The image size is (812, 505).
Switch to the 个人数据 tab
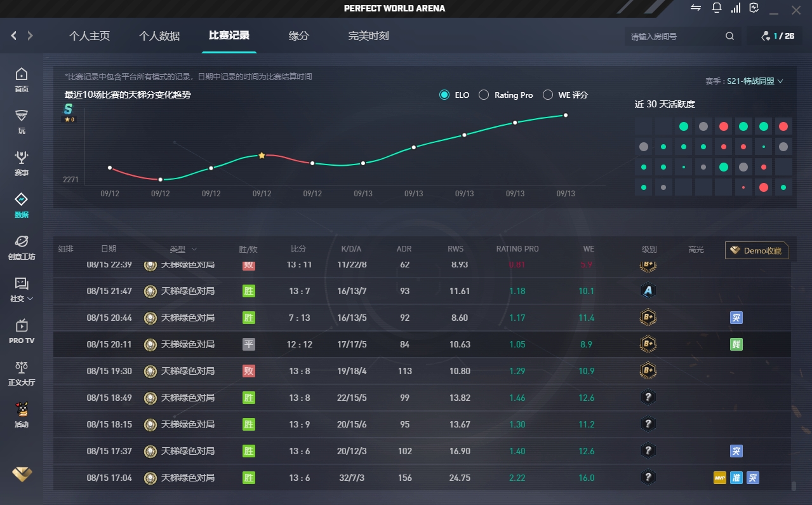tap(159, 36)
